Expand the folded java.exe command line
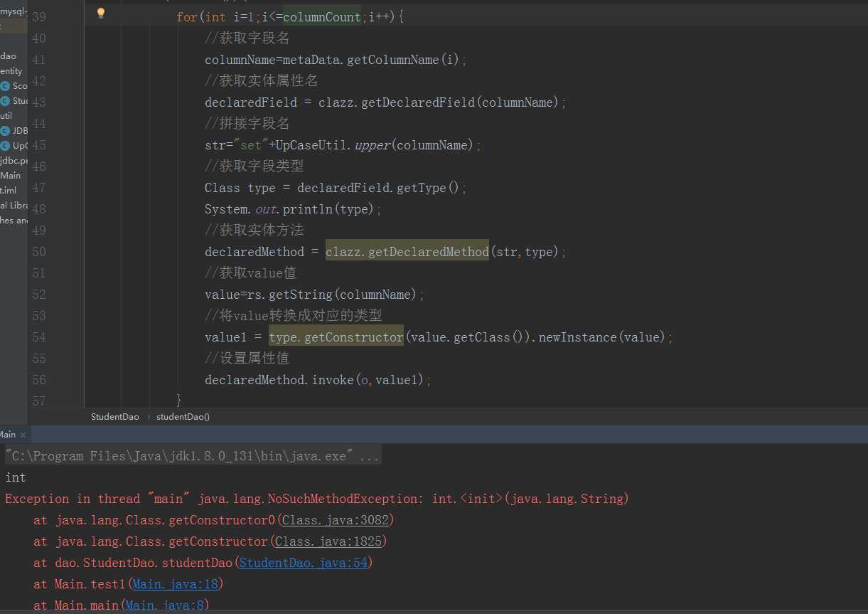Image resolution: width=868 pixels, height=614 pixels. click(193, 456)
